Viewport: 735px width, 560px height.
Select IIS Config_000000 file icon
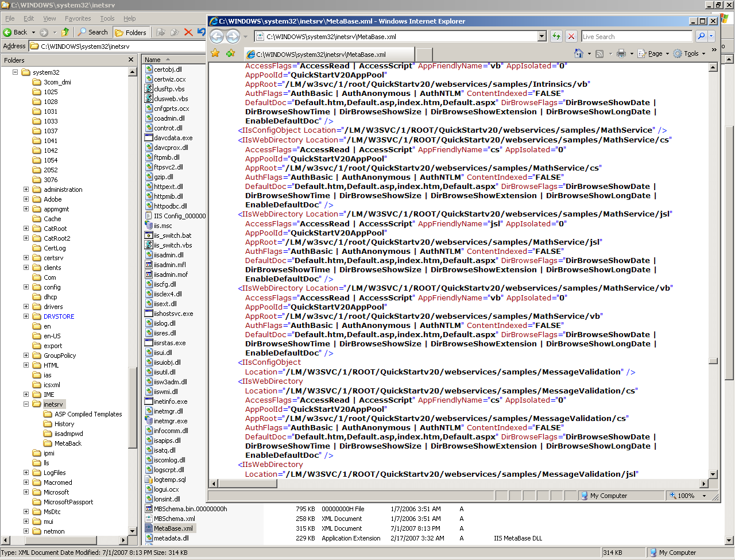pos(149,216)
